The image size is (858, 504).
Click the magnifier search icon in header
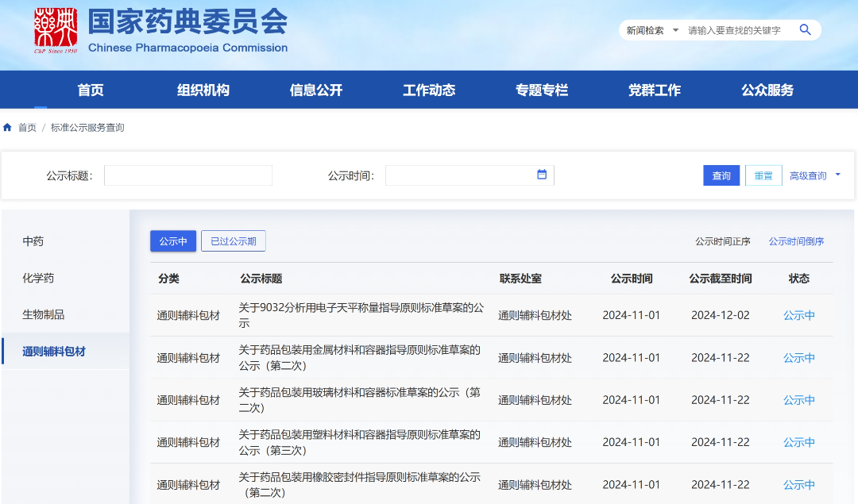point(805,30)
